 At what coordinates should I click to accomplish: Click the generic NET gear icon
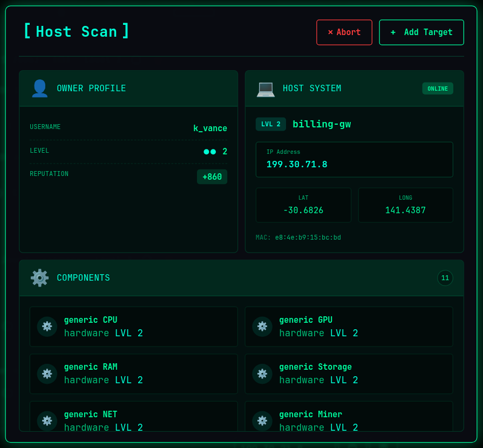(x=47, y=421)
